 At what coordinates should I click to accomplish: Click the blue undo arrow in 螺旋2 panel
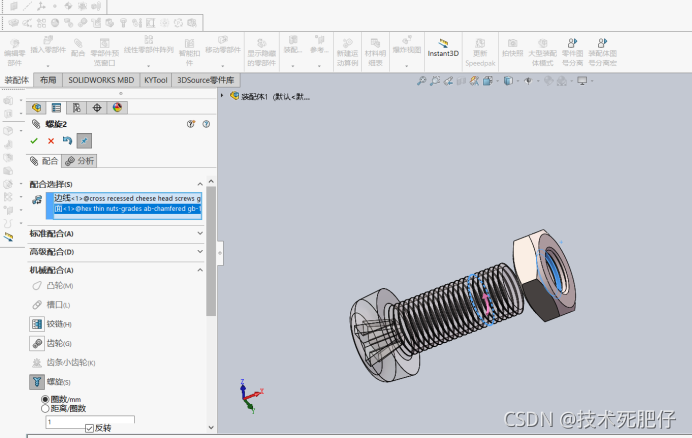pyautogui.click(x=67, y=140)
